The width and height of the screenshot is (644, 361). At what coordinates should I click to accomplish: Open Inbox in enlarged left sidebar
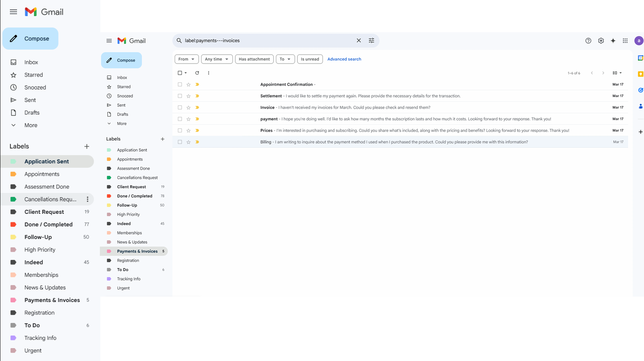point(31,62)
